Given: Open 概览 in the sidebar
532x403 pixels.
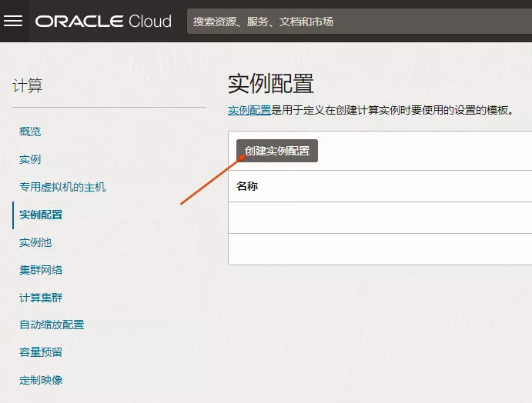Looking at the screenshot, I should pos(30,132).
